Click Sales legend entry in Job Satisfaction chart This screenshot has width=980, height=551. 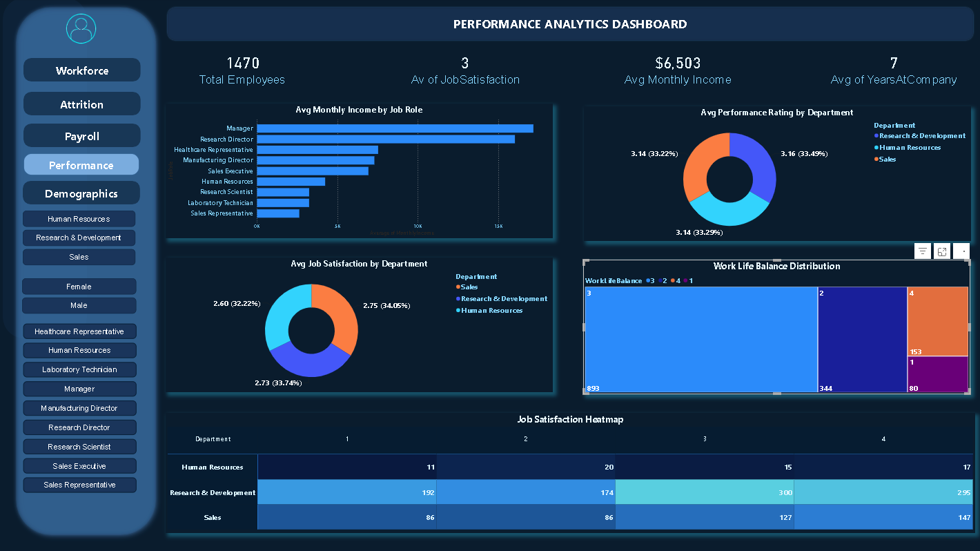[467, 287]
